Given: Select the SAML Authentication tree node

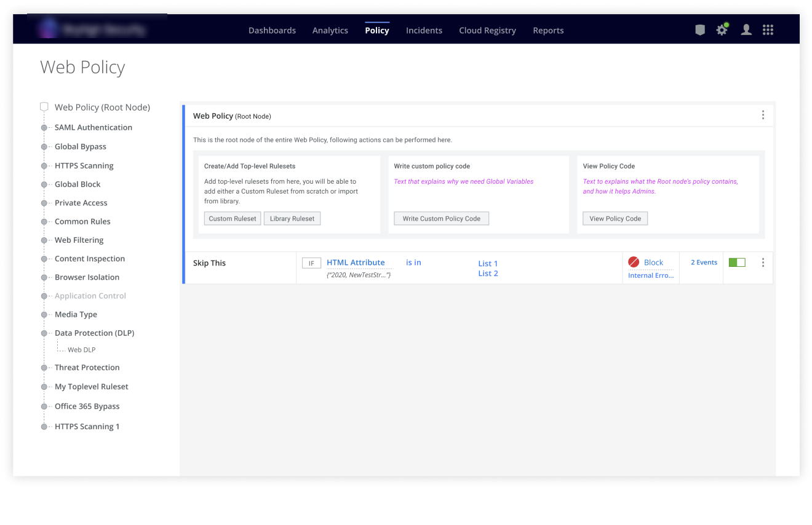Looking at the screenshot, I should coord(93,128).
